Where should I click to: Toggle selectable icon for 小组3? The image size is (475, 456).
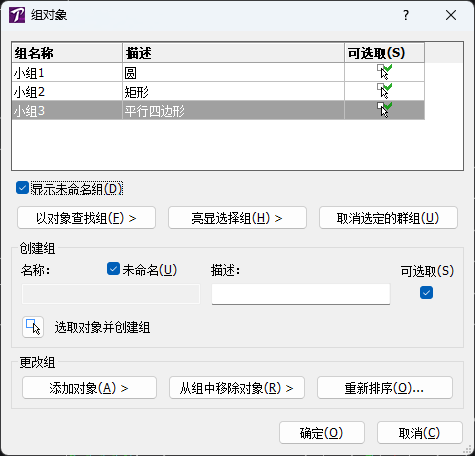[384, 110]
